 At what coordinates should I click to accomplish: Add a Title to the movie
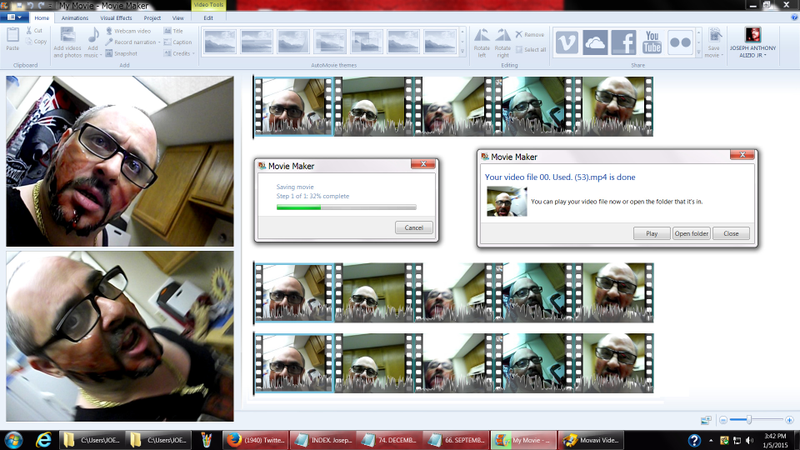(173, 31)
